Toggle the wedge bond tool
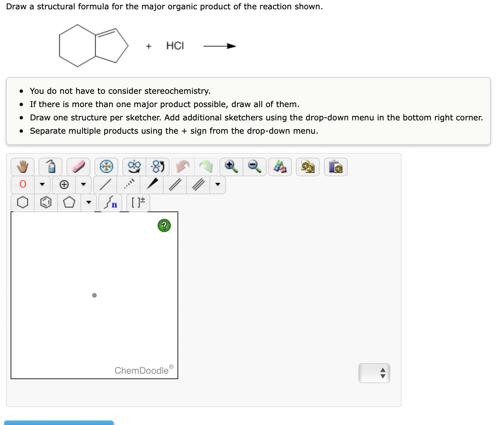504x425 pixels. [151, 185]
